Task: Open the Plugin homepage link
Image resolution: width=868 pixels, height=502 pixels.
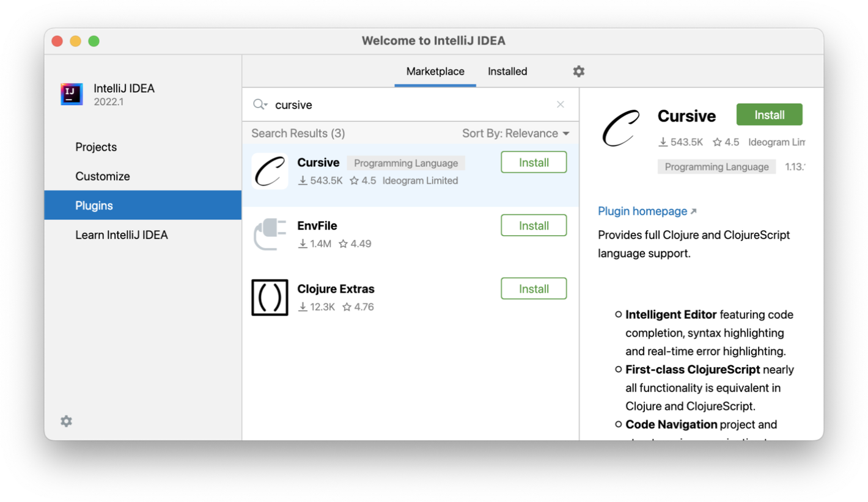Action: [x=647, y=211]
